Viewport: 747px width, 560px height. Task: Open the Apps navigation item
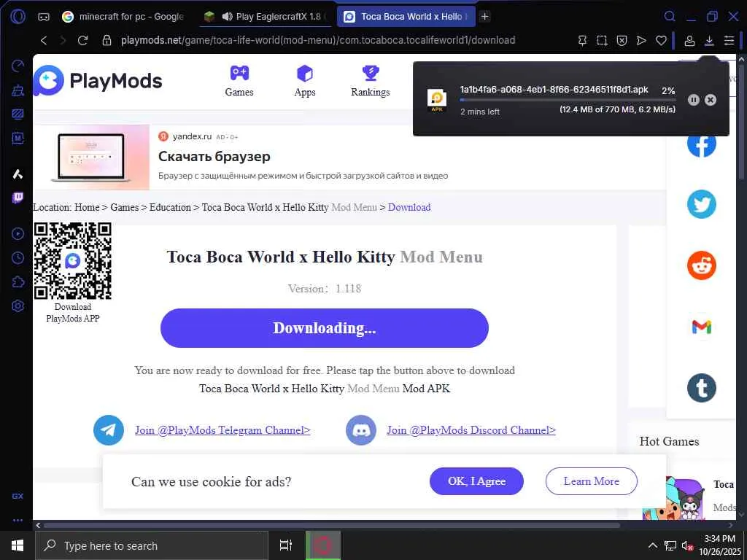(305, 81)
